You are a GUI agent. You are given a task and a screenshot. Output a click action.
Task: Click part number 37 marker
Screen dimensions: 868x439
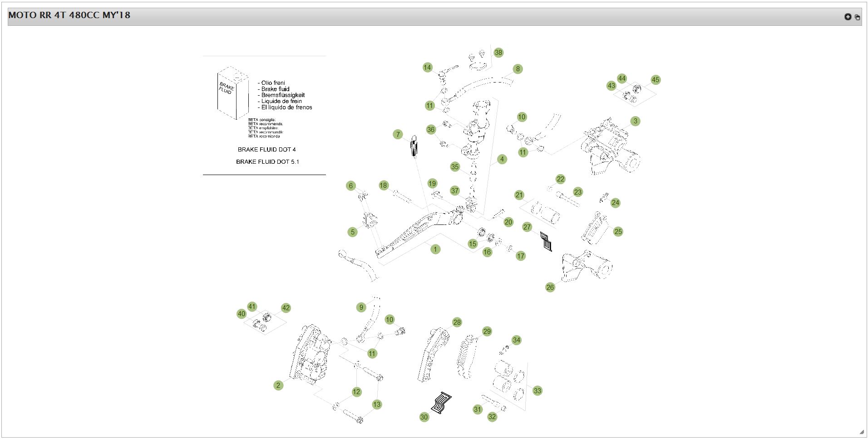(x=455, y=191)
